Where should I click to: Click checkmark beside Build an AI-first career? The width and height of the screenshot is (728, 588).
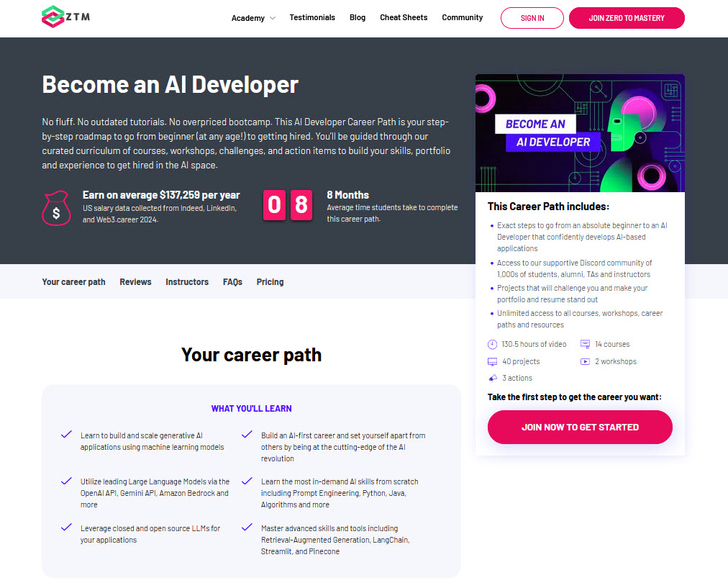click(x=247, y=434)
